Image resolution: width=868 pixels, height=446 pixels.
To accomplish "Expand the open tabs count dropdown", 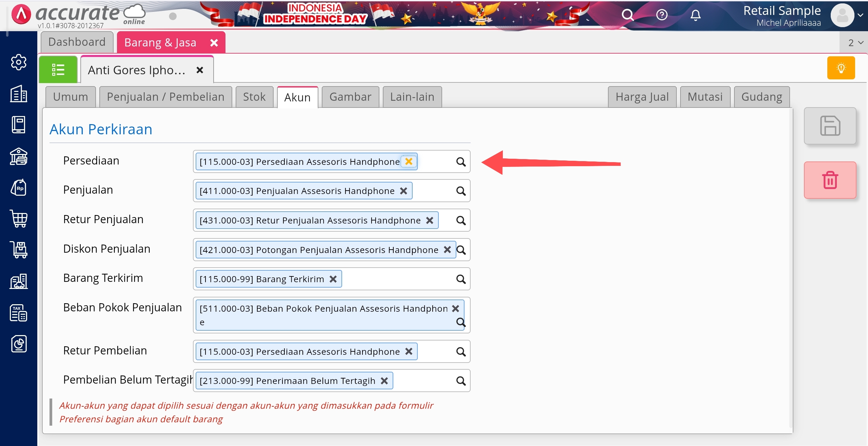I will click(x=855, y=43).
